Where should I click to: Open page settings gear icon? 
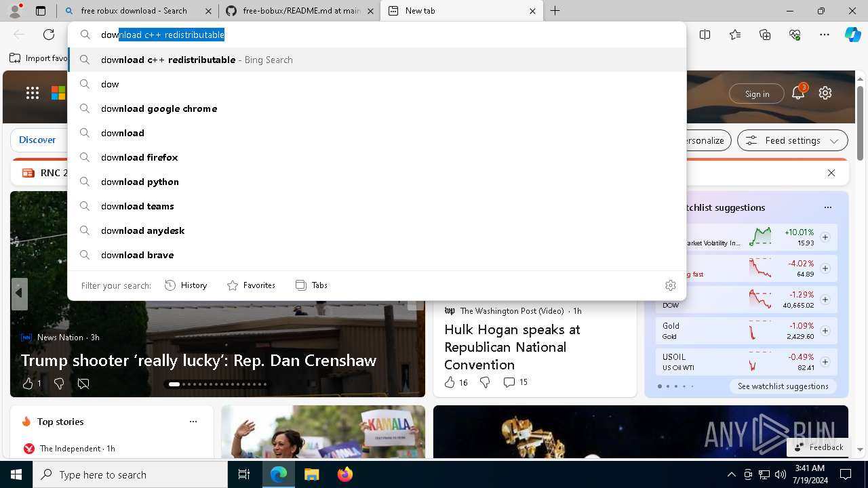click(x=825, y=94)
